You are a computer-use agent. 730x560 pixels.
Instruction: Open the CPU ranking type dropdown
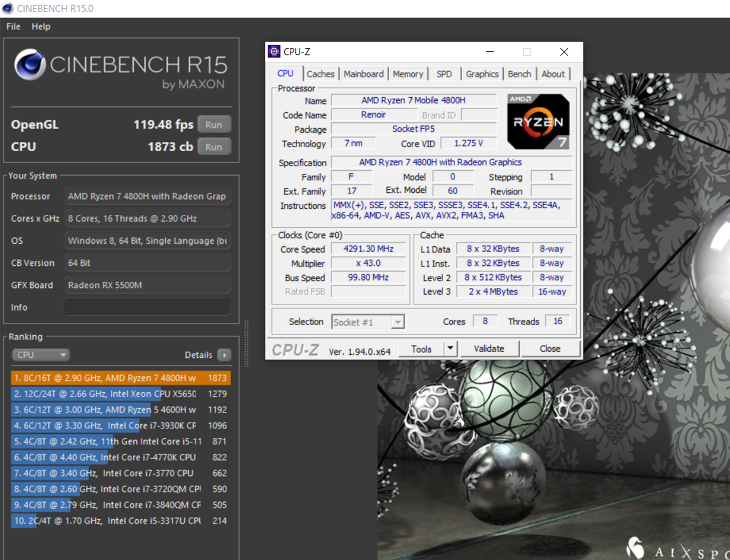(41, 355)
